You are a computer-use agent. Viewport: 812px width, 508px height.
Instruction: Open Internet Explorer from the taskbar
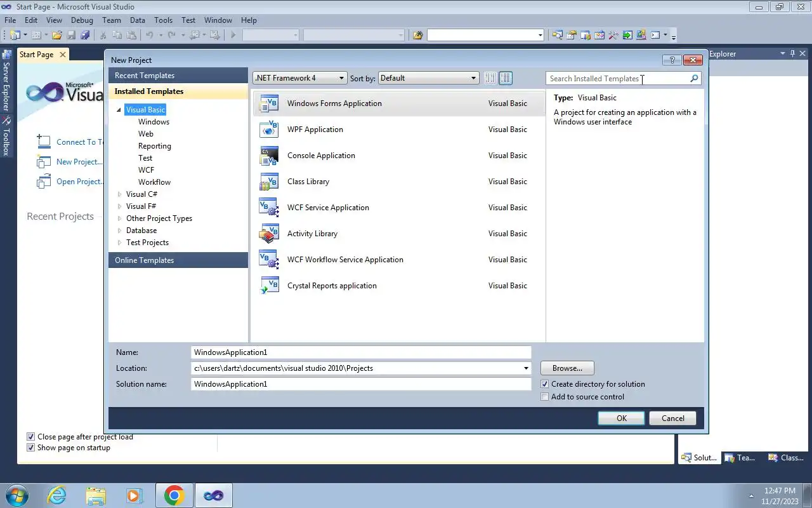(x=56, y=495)
